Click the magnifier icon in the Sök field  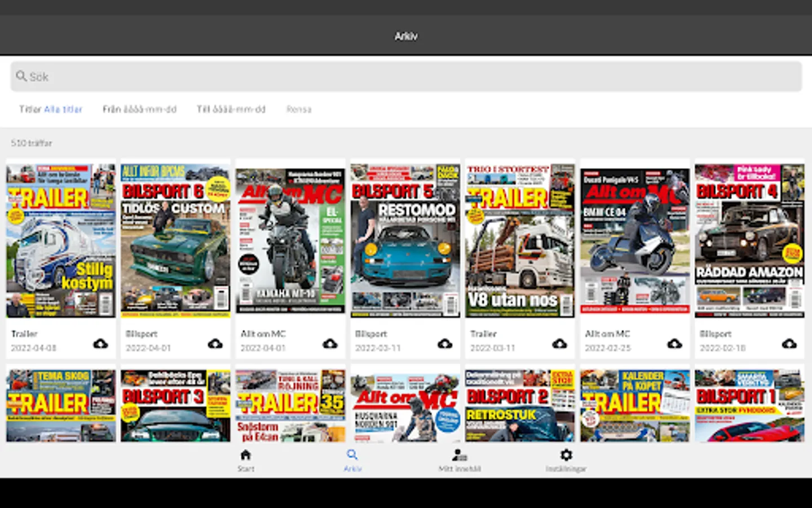pyautogui.click(x=21, y=76)
